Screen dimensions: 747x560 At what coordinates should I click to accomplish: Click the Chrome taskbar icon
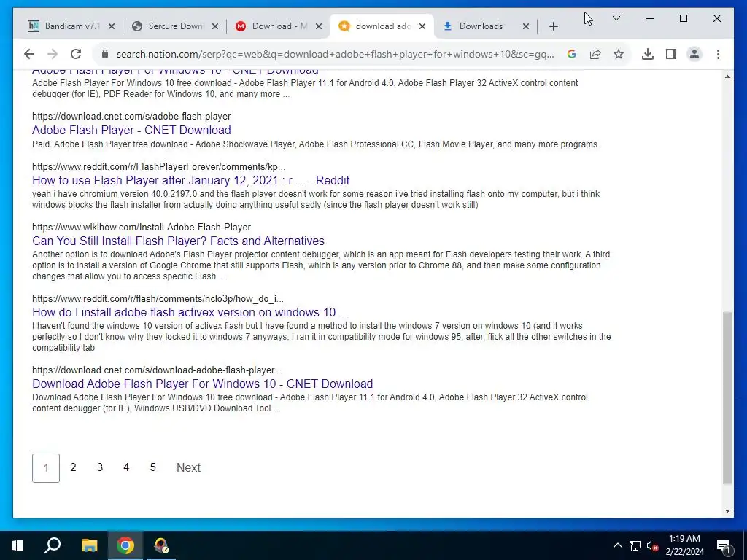click(x=125, y=545)
